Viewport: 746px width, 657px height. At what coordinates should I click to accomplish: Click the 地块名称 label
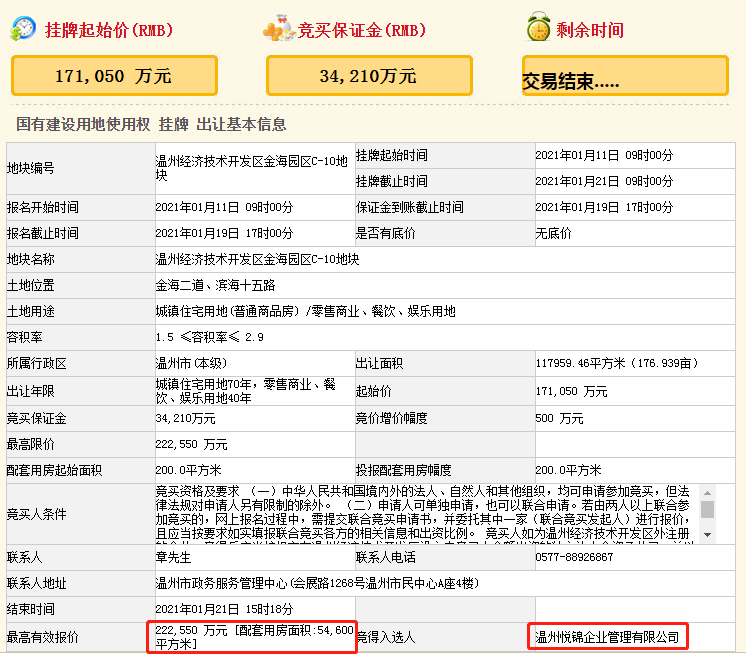click(30, 259)
